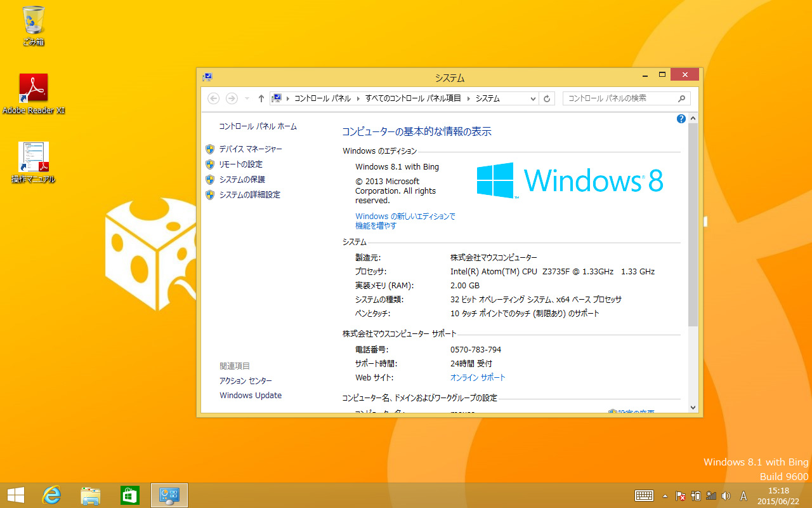Open システムの保護 link
The height and width of the screenshot is (508, 812).
(x=242, y=180)
